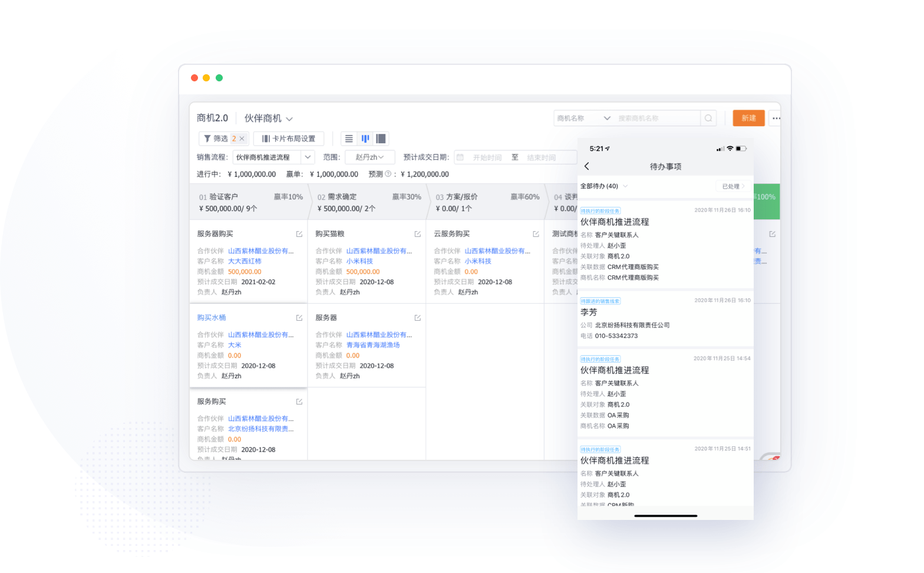Switch to list view icon
The width and height of the screenshot is (924, 573).
[349, 139]
